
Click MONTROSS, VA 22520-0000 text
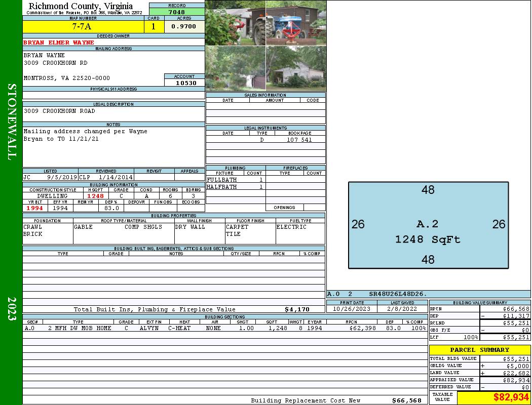tap(66, 78)
